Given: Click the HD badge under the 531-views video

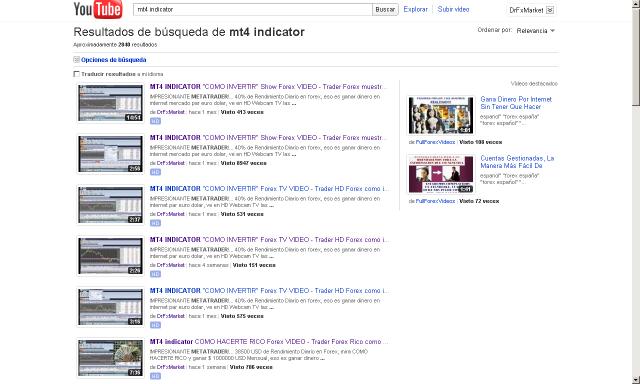Looking at the screenshot, I should pos(155,223).
